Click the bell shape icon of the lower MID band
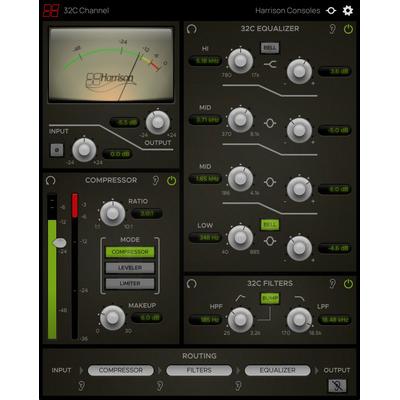Image resolution: width=400 pixels, height=400 pixels. tap(270, 182)
